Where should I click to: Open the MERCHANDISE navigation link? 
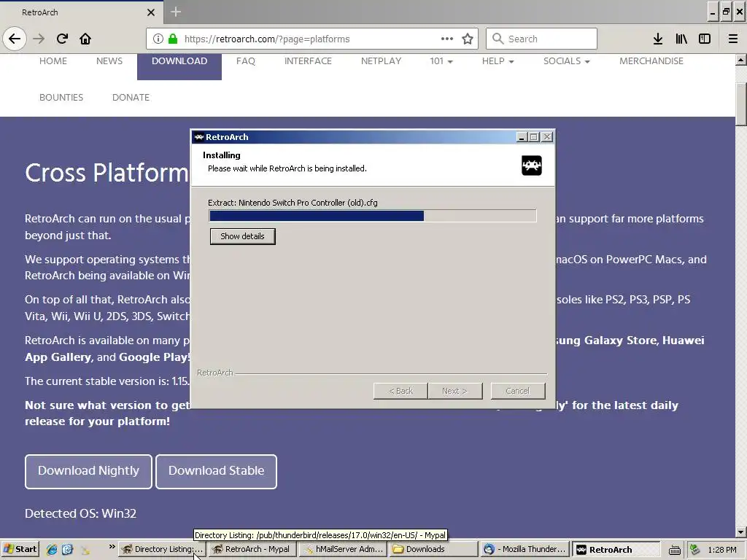[x=651, y=61]
